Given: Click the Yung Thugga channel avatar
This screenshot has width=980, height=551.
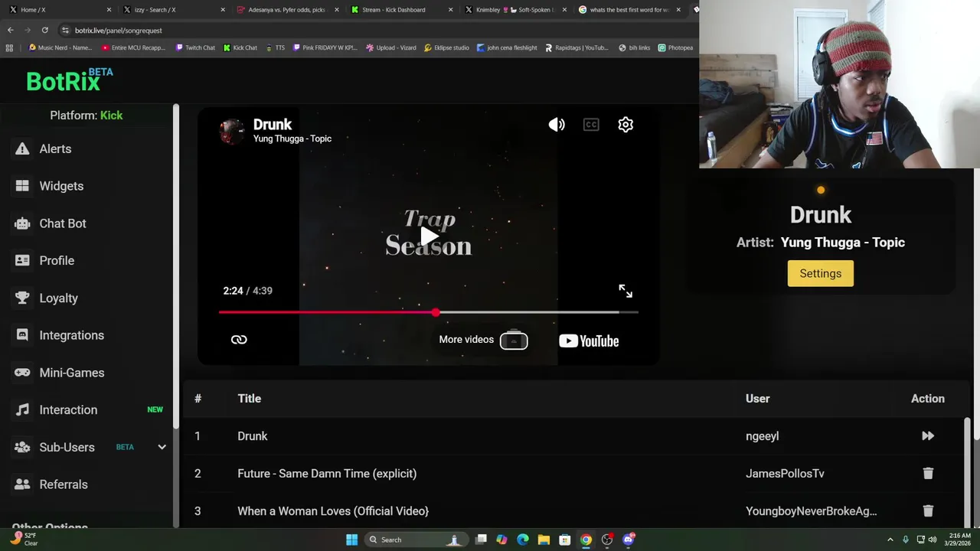Looking at the screenshot, I should tap(232, 131).
